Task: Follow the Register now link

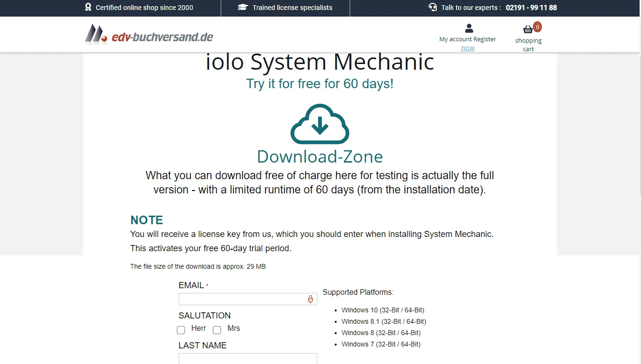Action: pyautogui.click(x=467, y=48)
